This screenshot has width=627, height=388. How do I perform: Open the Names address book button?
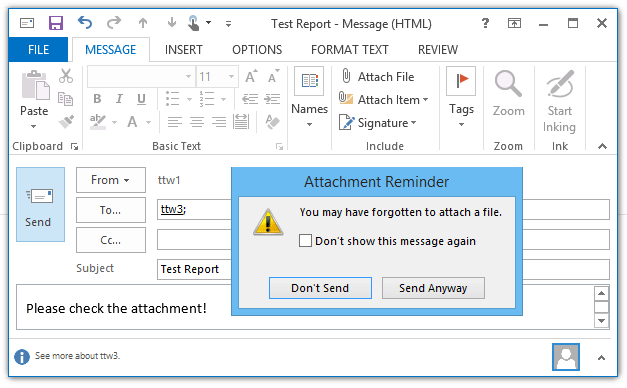[309, 97]
